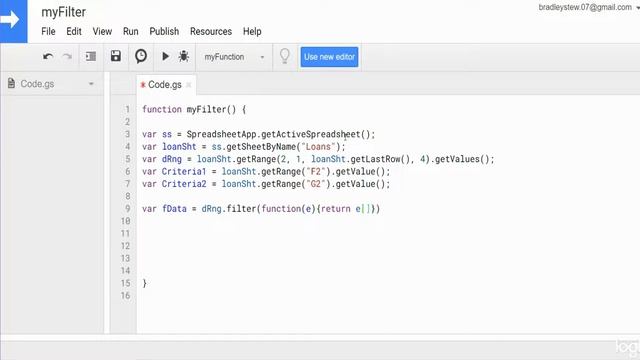
Task: Click line number 9 in the gutter
Action: point(127,209)
